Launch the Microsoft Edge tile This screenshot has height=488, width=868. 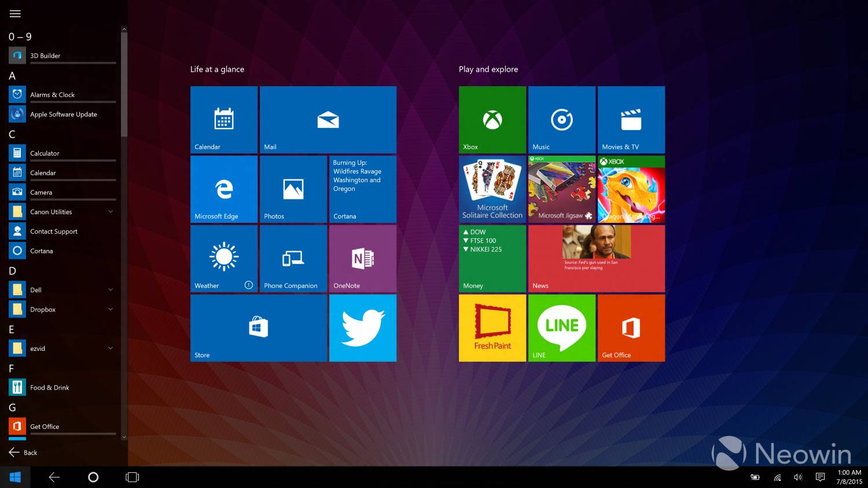(224, 189)
